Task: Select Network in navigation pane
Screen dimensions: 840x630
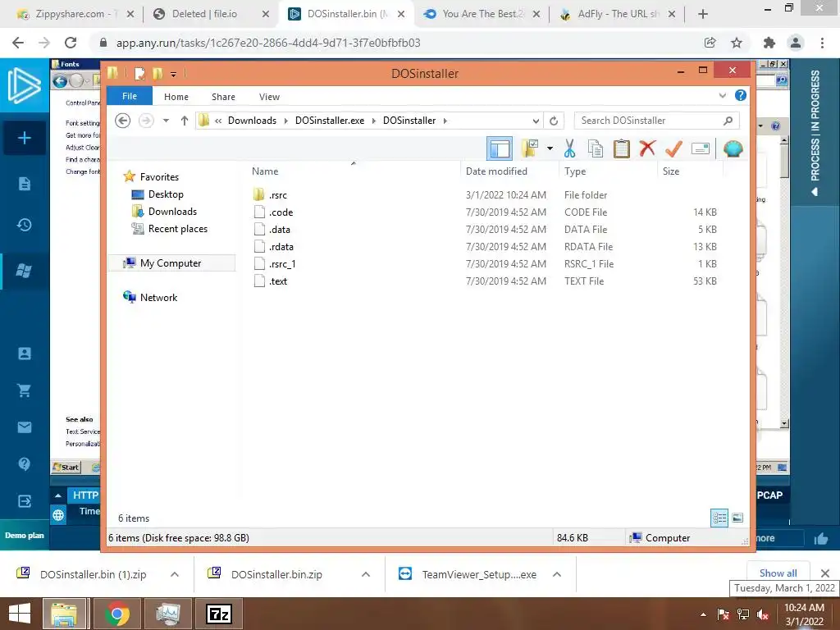Action: 158,297
